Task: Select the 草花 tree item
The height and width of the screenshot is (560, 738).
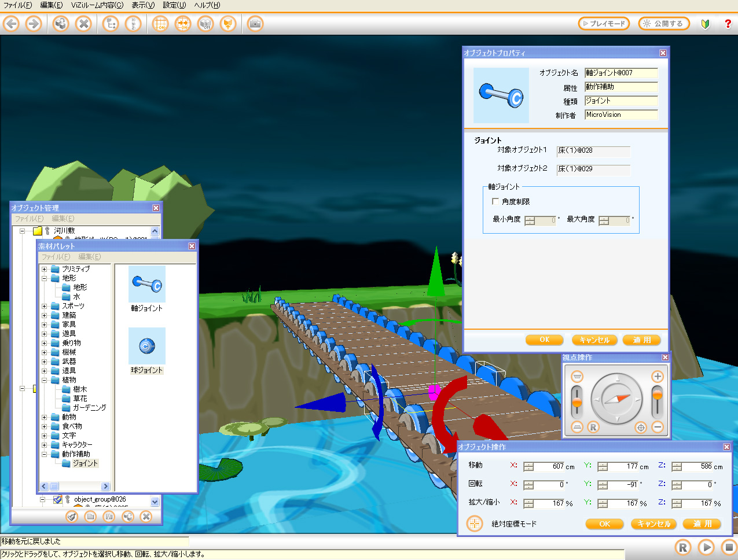Action: point(80,399)
